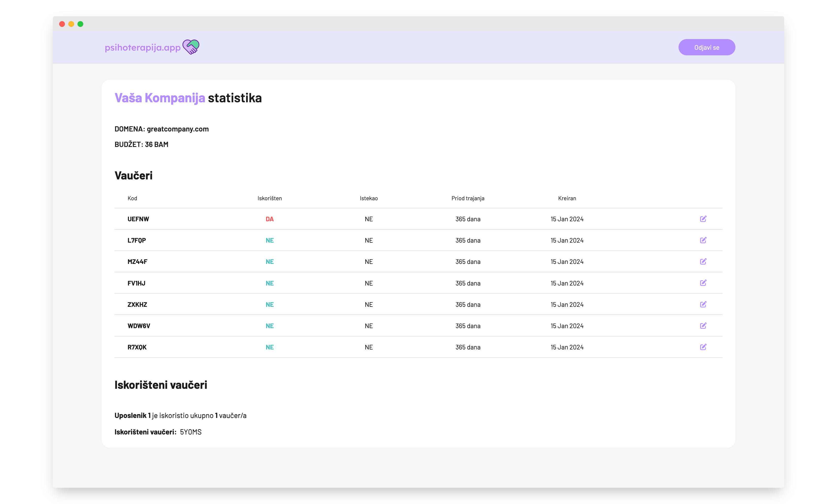The image size is (837, 504).
Task: Click the handshake heart logo icon
Action: tap(191, 47)
